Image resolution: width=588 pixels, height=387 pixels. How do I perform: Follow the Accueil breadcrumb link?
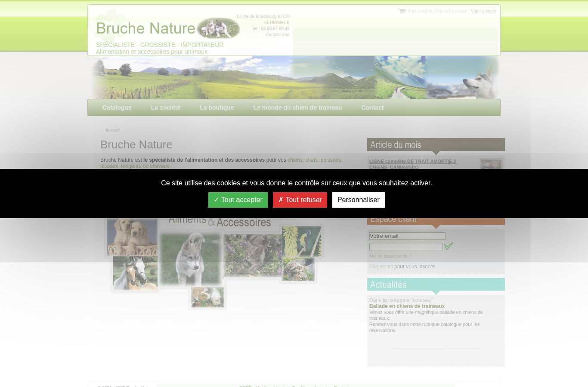point(112,130)
